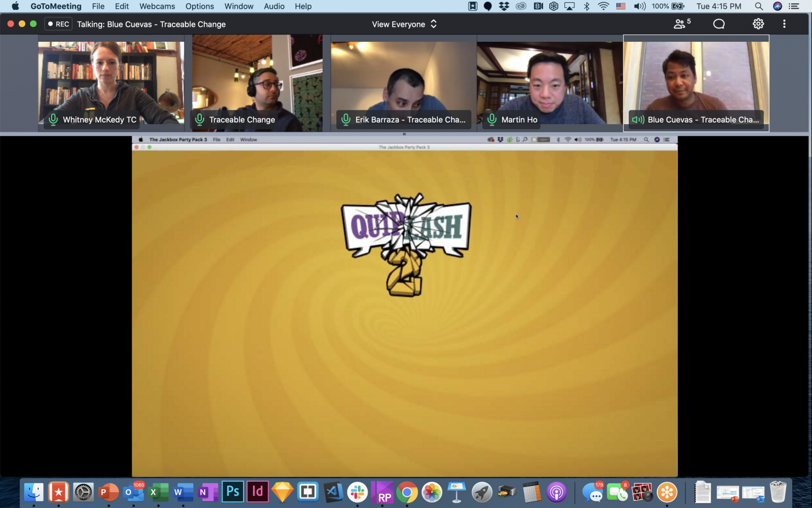Select Blue Cuevas webcam tile

click(696, 83)
